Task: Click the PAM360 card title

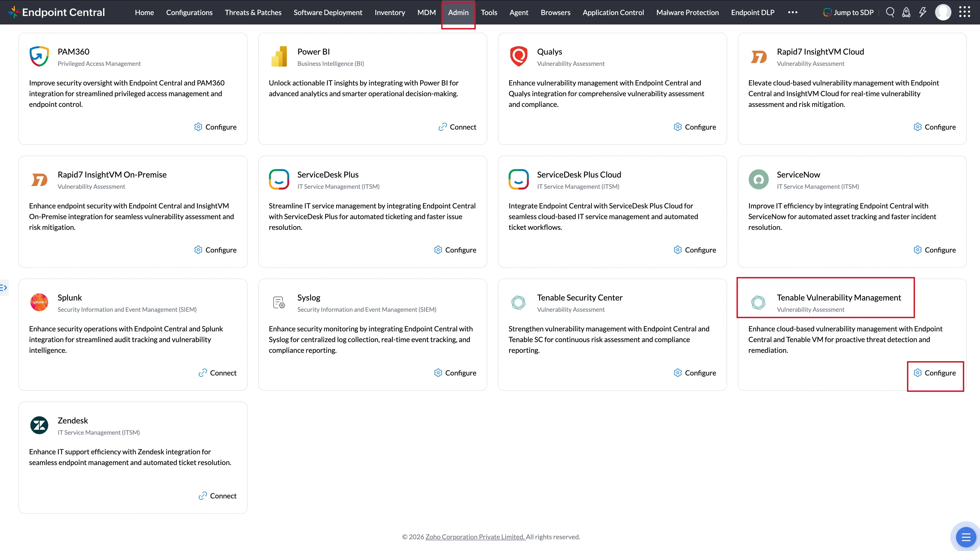Action: [x=73, y=52]
